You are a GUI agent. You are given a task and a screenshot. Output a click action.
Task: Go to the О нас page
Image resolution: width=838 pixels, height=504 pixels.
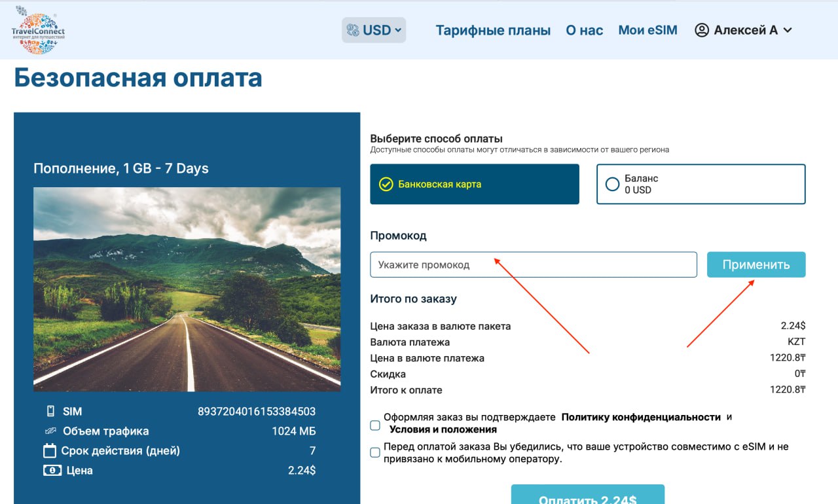coord(584,30)
